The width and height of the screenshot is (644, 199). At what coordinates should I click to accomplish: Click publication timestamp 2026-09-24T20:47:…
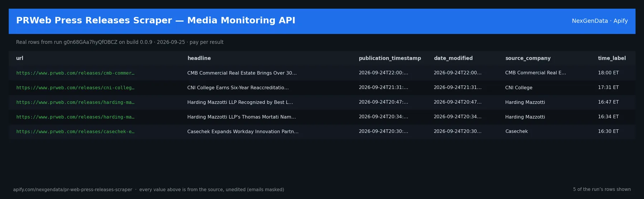(383, 102)
